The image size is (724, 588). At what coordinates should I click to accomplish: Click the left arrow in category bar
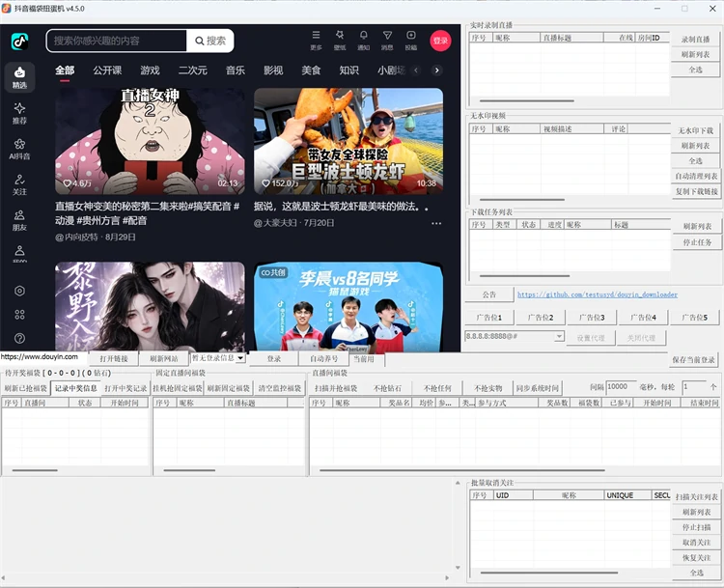coord(416,70)
